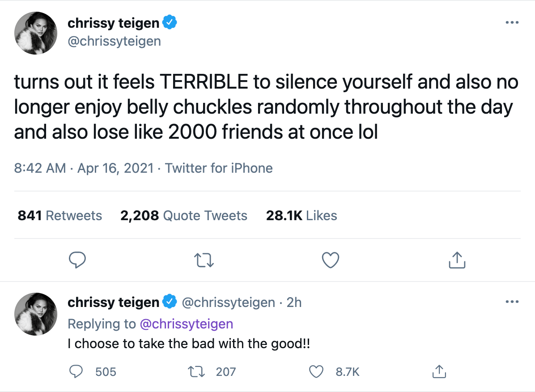Open the 2,208 Quote Tweets

coord(184,215)
